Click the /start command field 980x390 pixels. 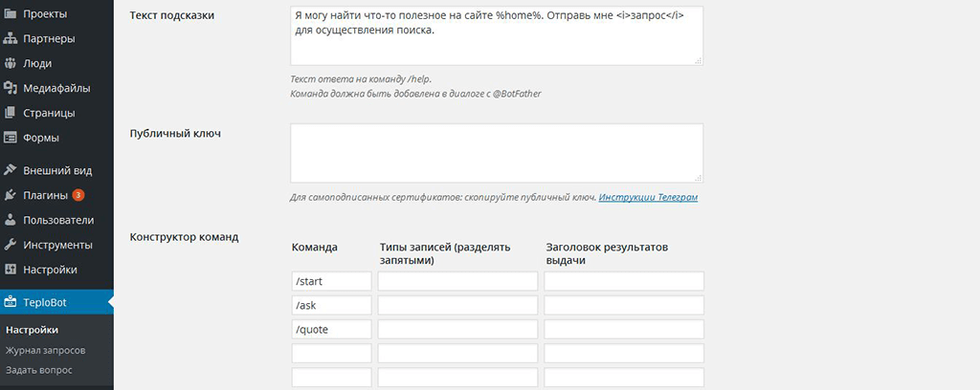pyautogui.click(x=332, y=281)
